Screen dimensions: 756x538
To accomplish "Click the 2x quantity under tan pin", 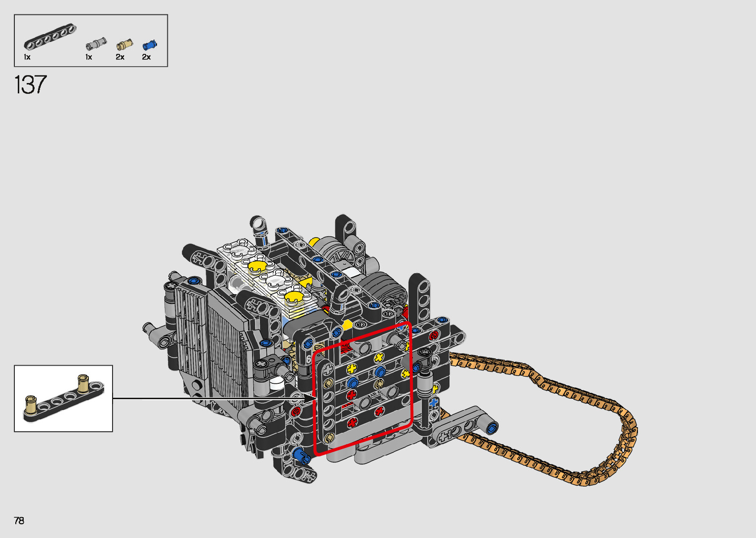I will (x=120, y=57).
